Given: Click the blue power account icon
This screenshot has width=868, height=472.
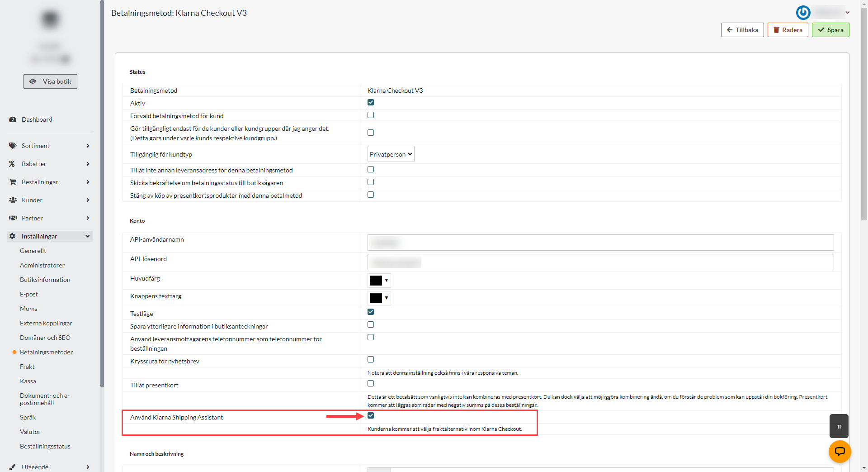Looking at the screenshot, I should 803,12.
